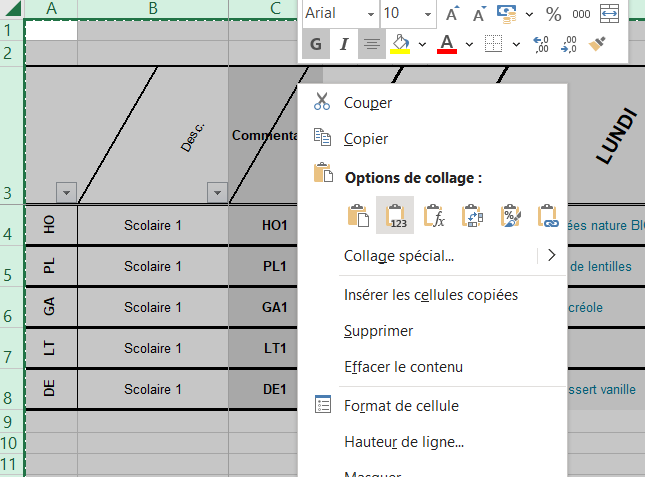Click the Paste Values (123) option

[x=397, y=215]
